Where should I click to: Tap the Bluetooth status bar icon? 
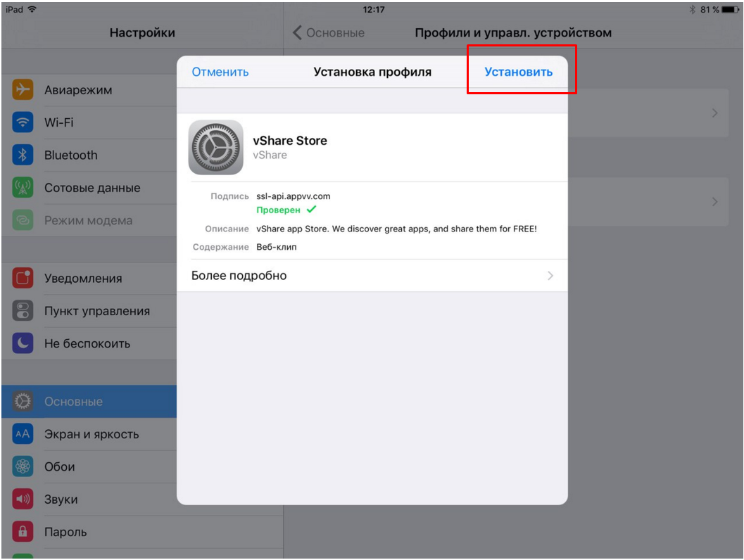(693, 9)
